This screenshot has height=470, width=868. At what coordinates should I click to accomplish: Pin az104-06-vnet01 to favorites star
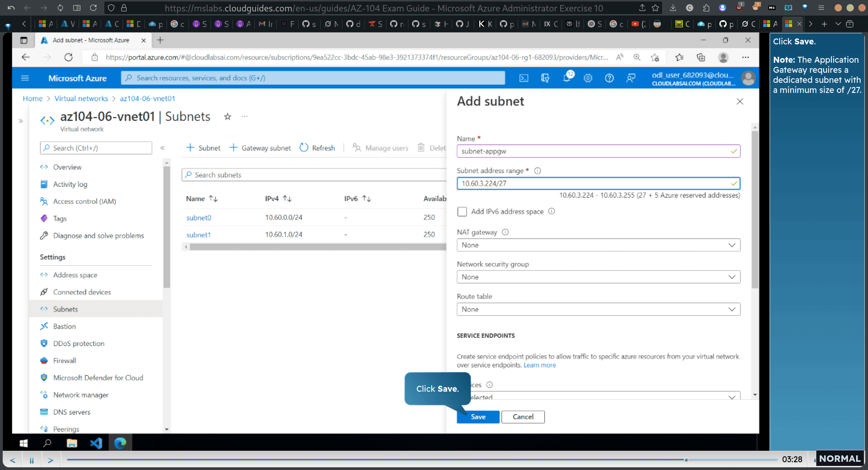pyautogui.click(x=227, y=117)
